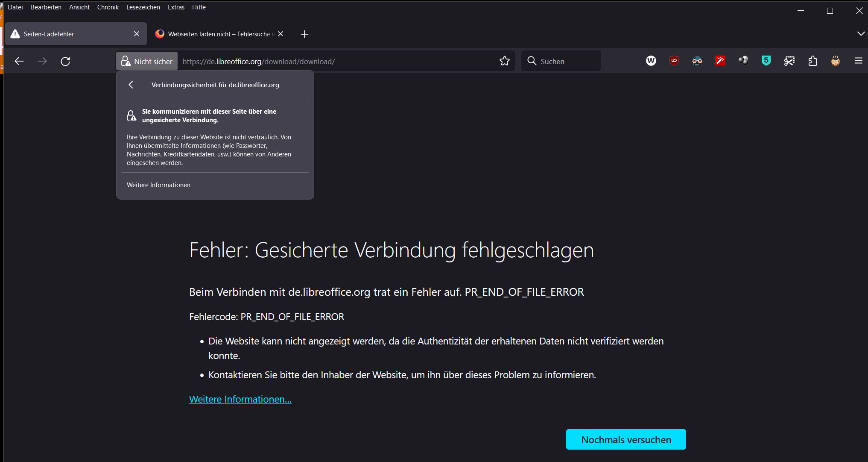Screen dimensions: 868x462
Task: Go back in the connection security panel
Action: (x=131, y=85)
